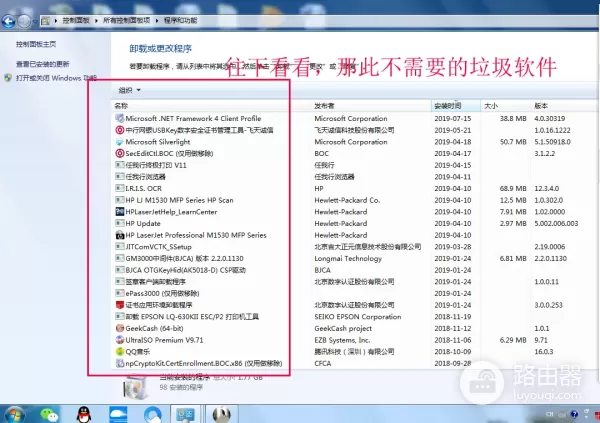Select the npCryptoKit.CertEnrollment.BOC.x86 icon
The width and height of the screenshot is (600, 423).
120,363
